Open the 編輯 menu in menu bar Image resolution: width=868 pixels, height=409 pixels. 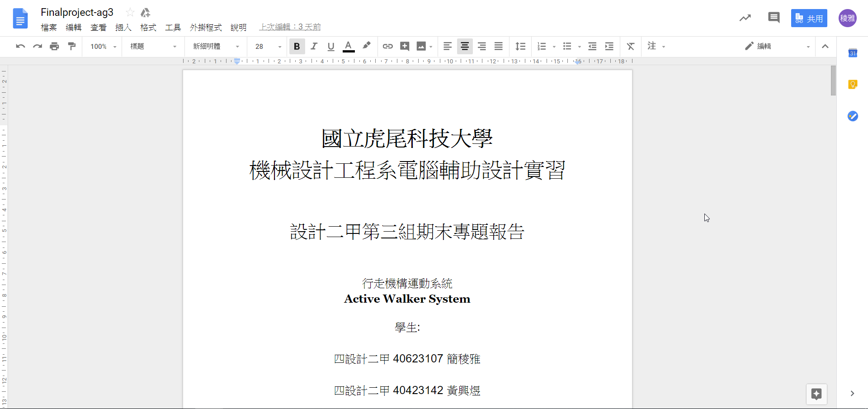[74, 28]
